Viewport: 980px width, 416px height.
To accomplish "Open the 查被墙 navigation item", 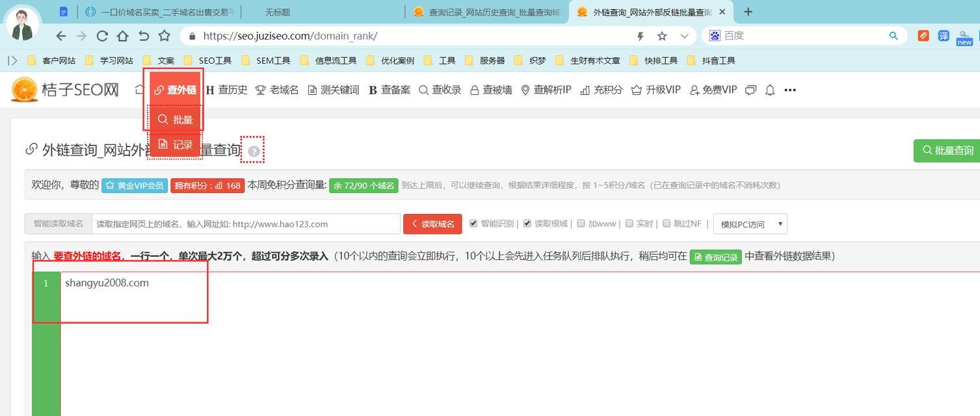I will [491, 90].
